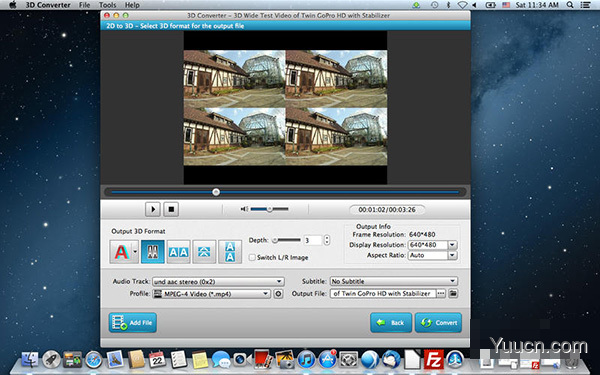Click the 00:01:02/00:03:26 time display
This screenshot has height=375, width=600.
point(387,210)
